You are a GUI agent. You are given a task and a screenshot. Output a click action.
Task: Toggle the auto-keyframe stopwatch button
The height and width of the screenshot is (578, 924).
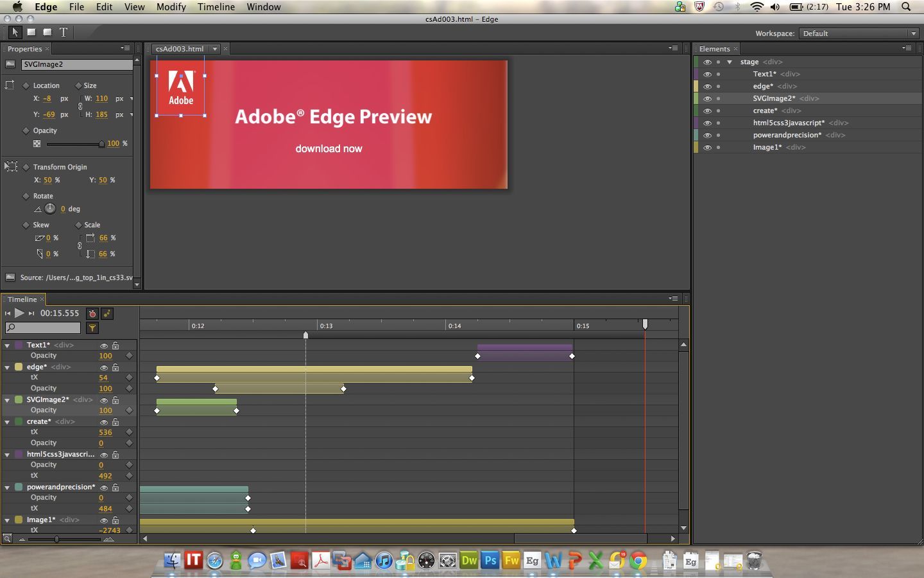click(92, 313)
